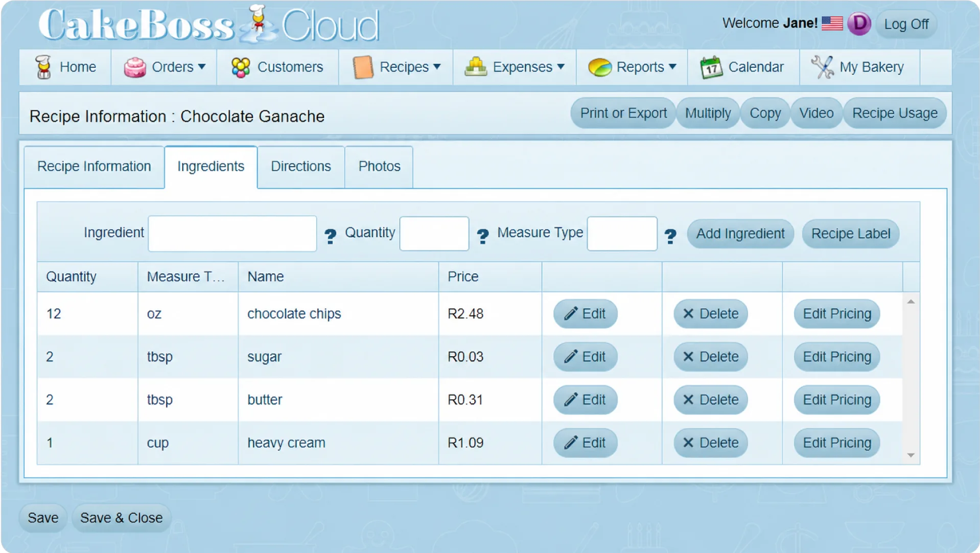
Task: Edit Pricing for chocolate chips
Action: coord(837,314)
